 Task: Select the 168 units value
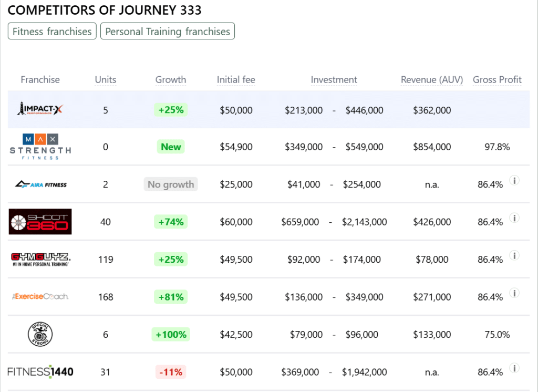click(106, 297)
